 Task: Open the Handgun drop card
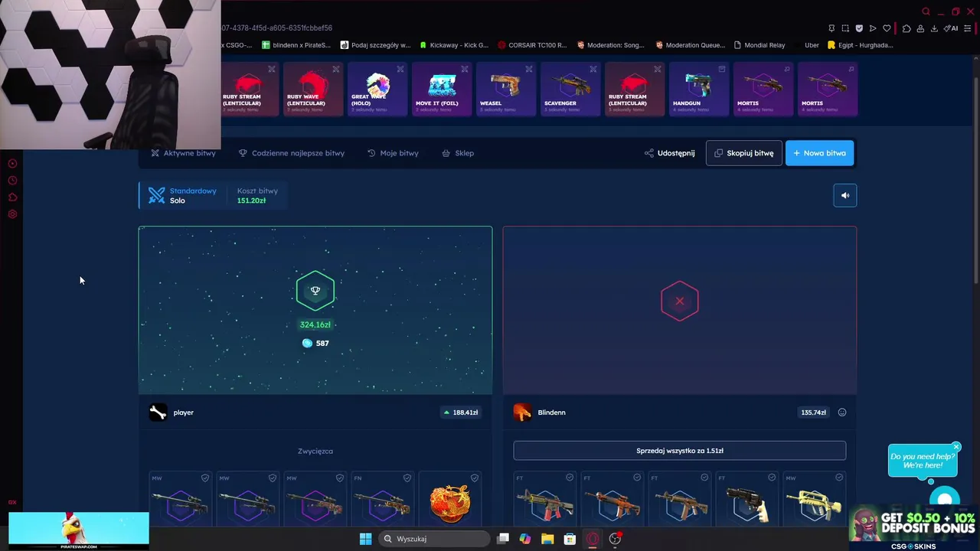699,89
